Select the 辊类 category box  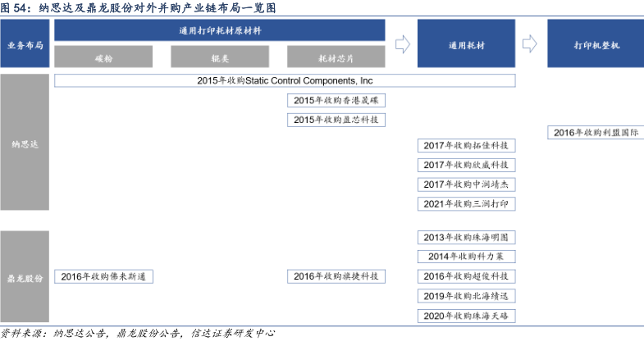point(219,57)
